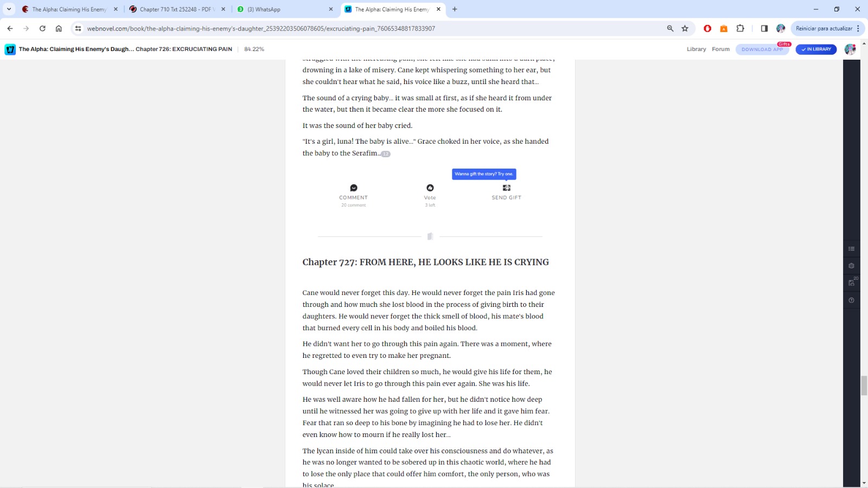The width and height of the screenshot is (868, 488).
Task: Open reader display settings gear
Action: click(851, 266)
